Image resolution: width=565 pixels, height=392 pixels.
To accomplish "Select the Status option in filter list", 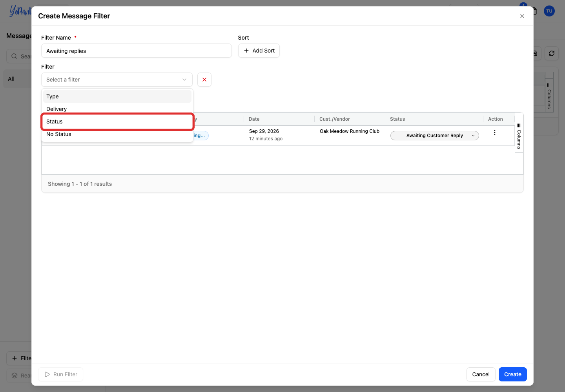I will pos(117,122).
